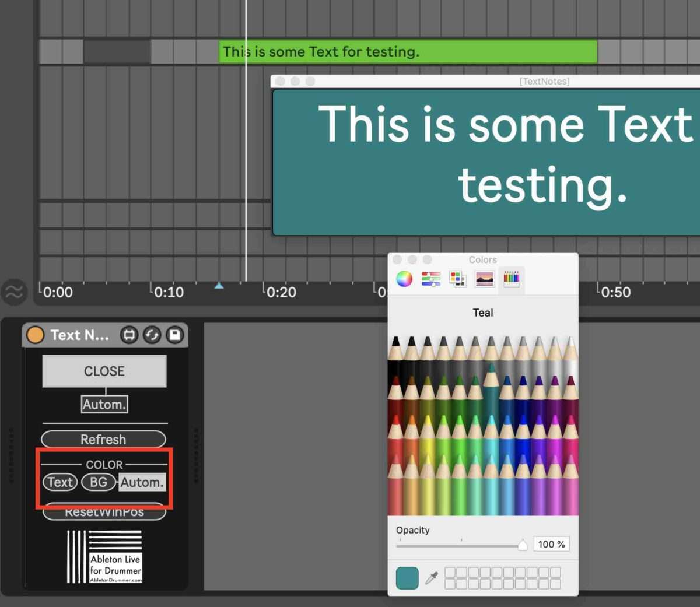The width and height of the screenshot is (700, 607).
Task: Toggle the wavy automation mode icon
Action: 14,292
